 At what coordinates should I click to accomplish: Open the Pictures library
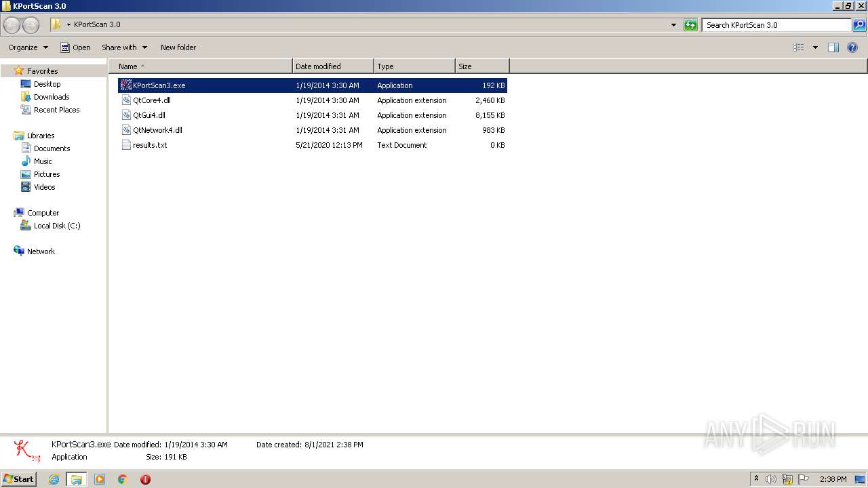47,174
